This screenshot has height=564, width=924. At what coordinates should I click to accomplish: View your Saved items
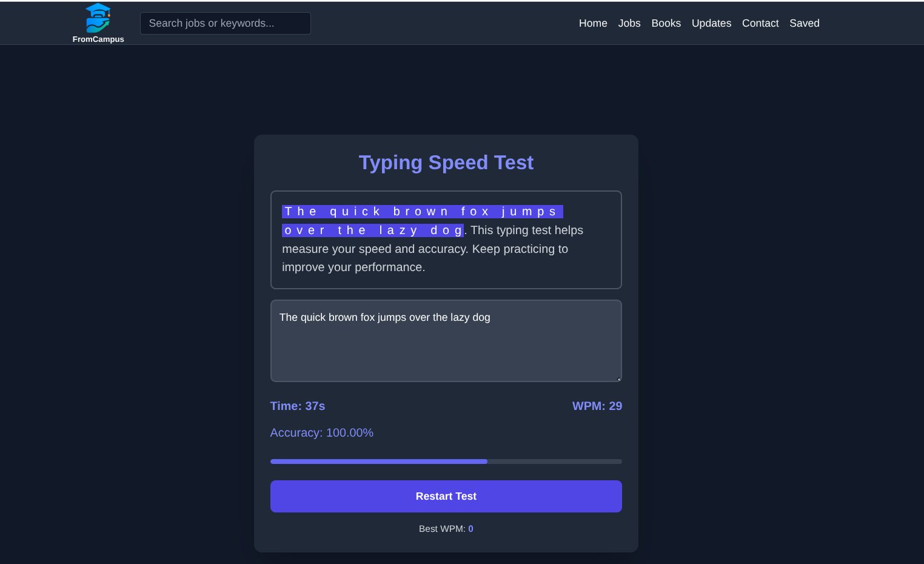(805, 23)
